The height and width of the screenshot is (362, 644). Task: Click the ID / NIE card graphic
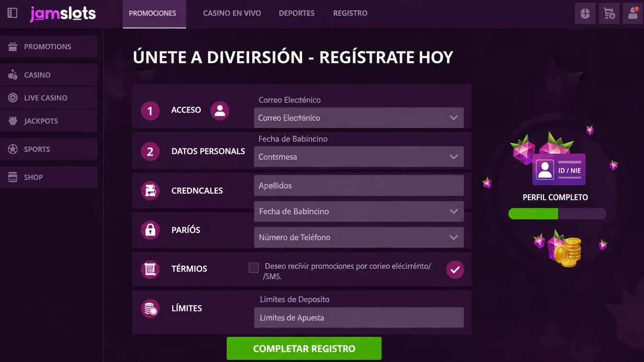click(559, 170)
